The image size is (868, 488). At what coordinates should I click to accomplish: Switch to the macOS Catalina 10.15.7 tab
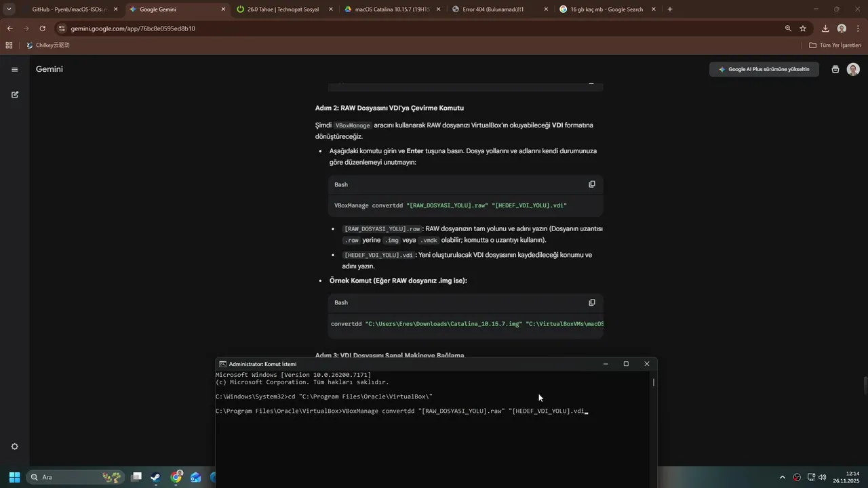click(x=391, y=9)
